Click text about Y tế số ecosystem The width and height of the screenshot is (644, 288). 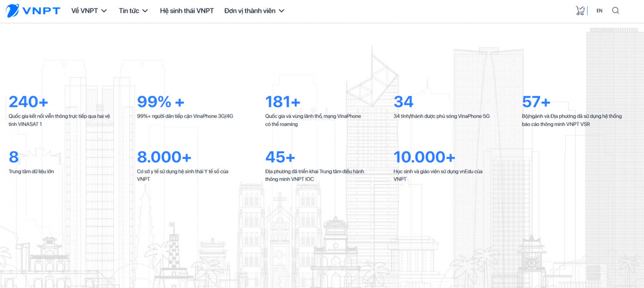click(182, 175)
